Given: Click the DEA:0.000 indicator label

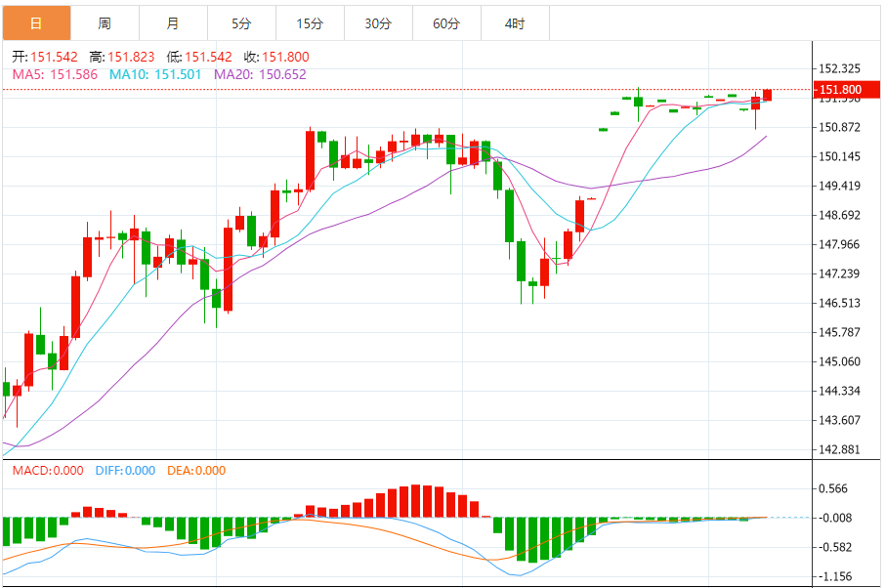Looking at the screenshot, I should (x=196, y=471).
